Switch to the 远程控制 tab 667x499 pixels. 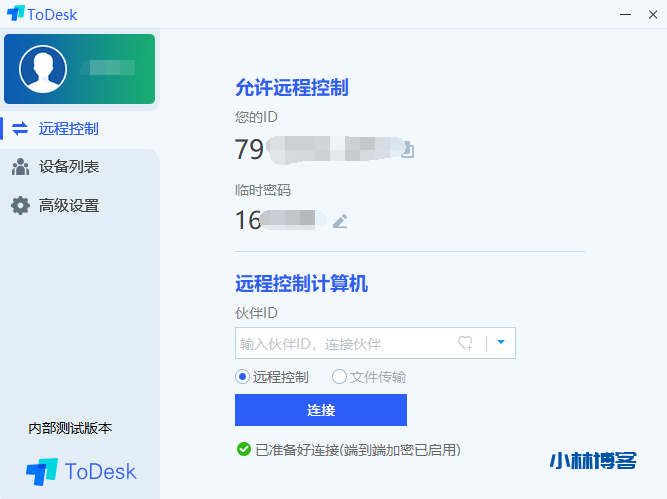tap(68, 128)
